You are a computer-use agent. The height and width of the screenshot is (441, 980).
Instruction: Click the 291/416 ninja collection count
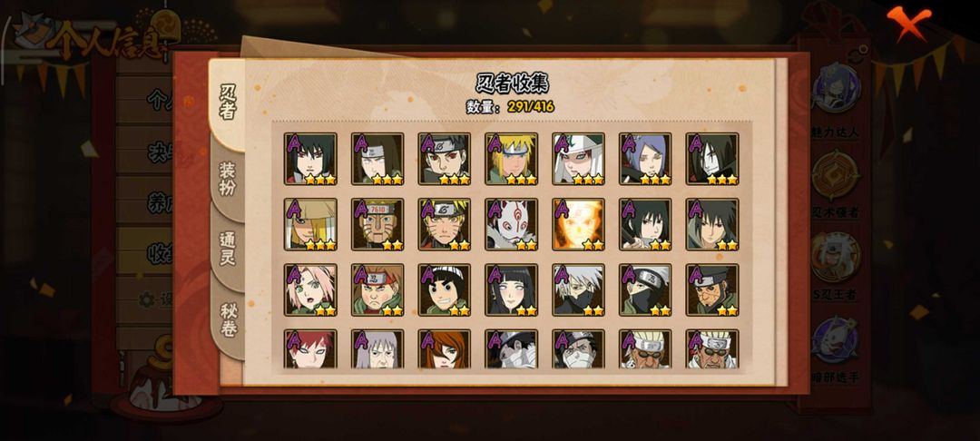click(x=531, y=106)
